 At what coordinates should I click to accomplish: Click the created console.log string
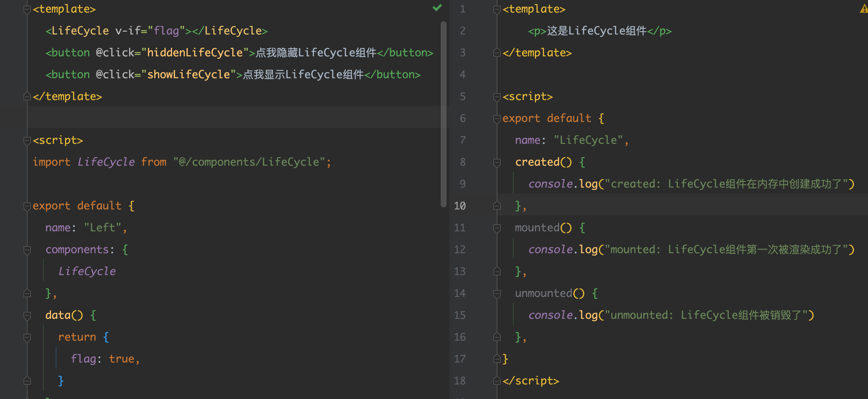click(x=726, y=184)
